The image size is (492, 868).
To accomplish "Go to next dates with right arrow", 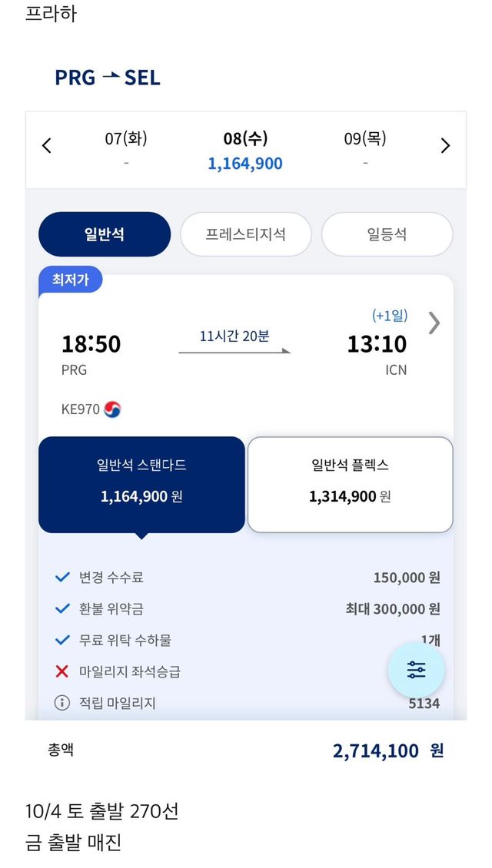I will click(445, 146).
